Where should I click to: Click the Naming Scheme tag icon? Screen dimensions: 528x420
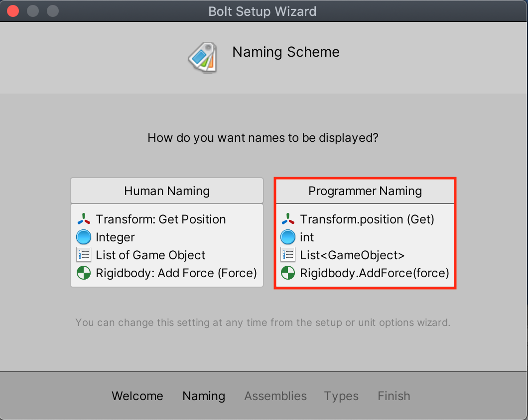coord(203,56)
